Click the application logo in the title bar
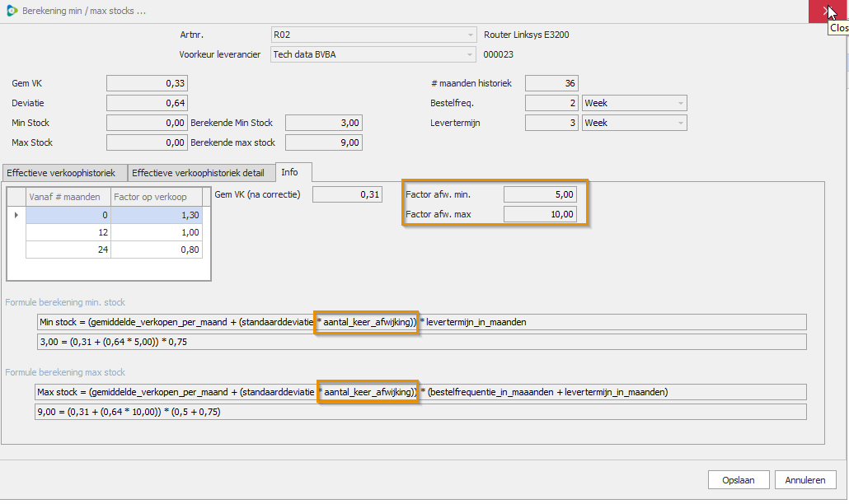The image size is (849, 504). point(11,11)
